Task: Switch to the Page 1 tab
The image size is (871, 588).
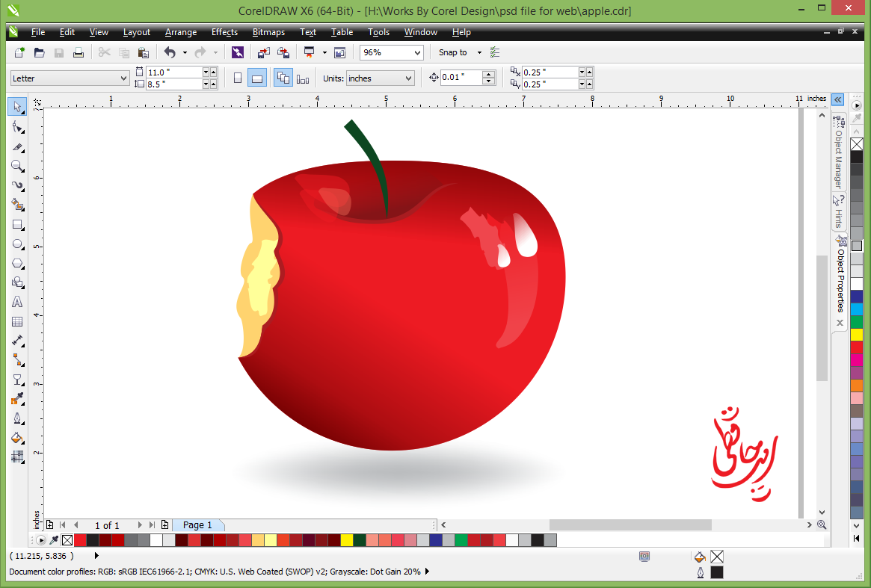Action: click(x=197, y=525)
